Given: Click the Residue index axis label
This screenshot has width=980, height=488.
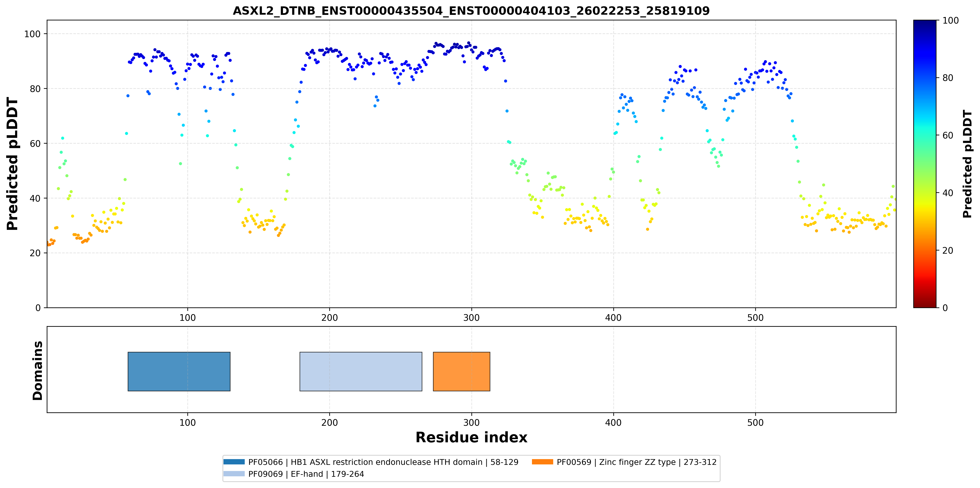Looking at the screenshot, I should (x=471, y=437).
